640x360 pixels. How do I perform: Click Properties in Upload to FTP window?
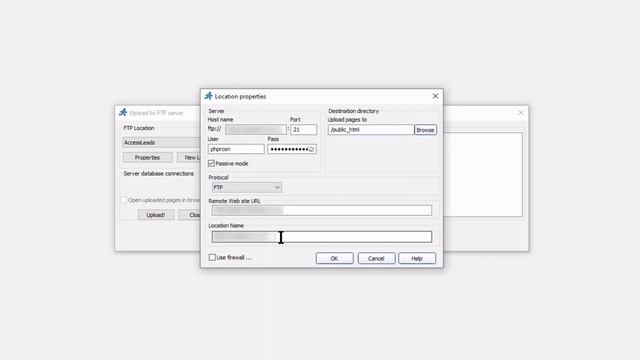point(147,158)
